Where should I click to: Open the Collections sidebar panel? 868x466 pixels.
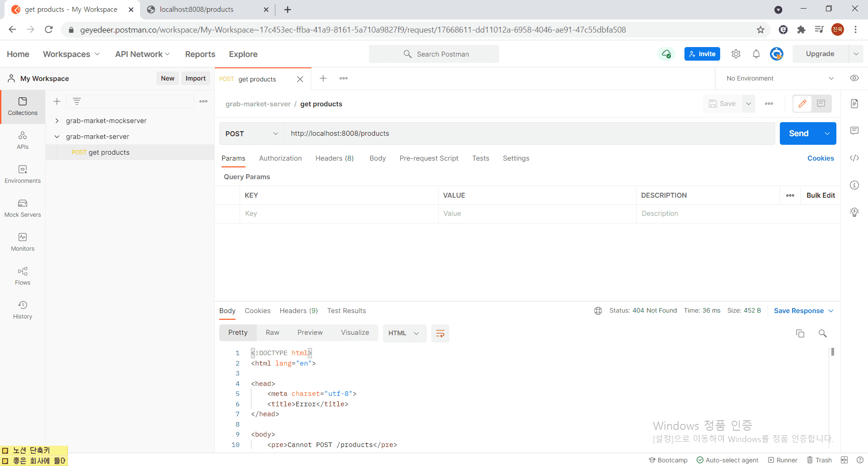[23, 107]
